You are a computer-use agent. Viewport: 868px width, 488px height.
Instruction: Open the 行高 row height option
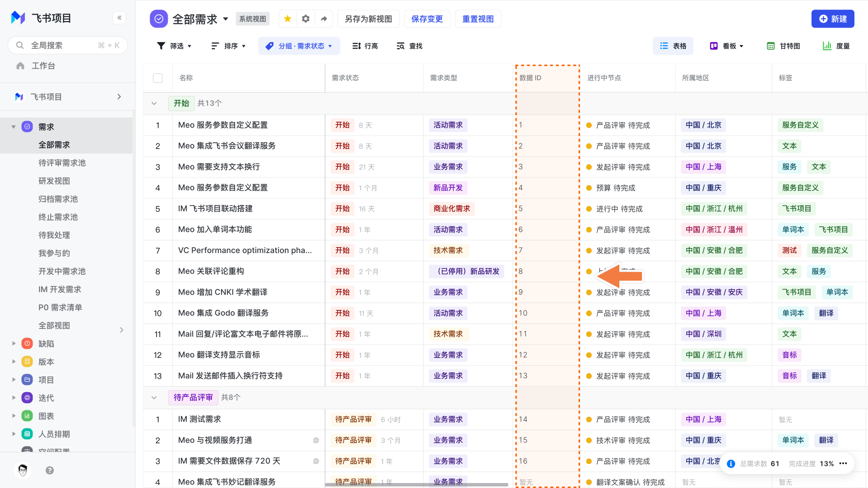coord(365,46)
